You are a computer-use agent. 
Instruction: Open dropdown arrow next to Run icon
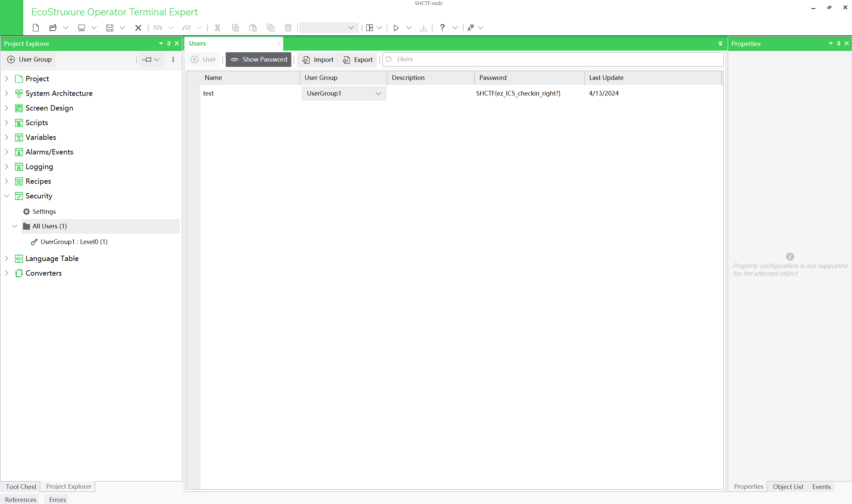click(x=409, y=28)
